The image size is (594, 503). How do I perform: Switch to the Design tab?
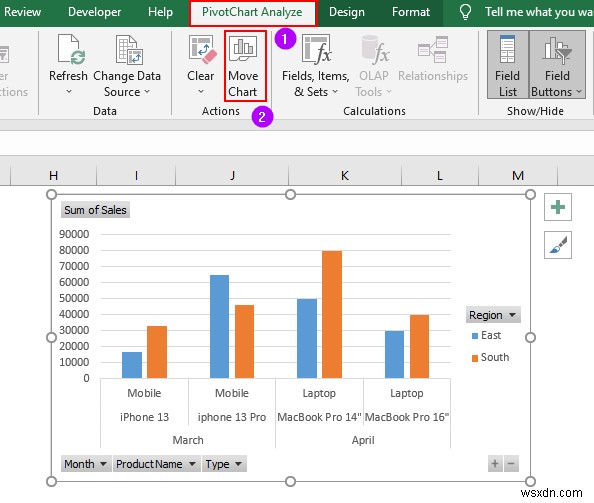click(x=347, y=12)
